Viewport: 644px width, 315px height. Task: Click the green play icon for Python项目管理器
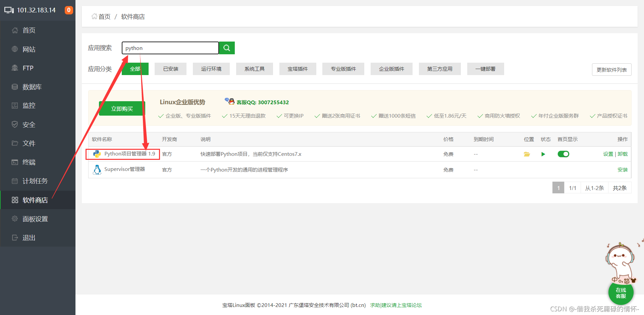click(543, 154)
